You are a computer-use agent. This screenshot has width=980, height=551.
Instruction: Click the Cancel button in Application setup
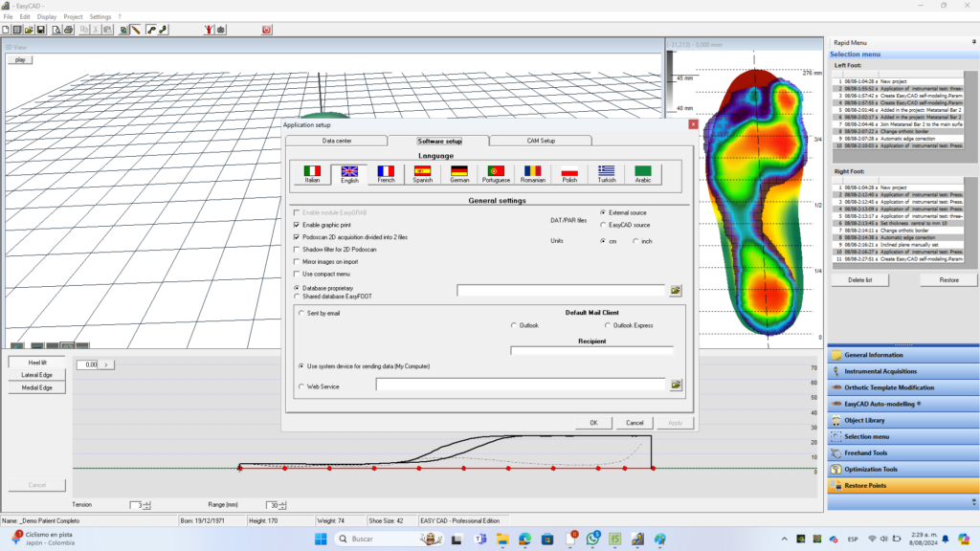pos(635,423)
